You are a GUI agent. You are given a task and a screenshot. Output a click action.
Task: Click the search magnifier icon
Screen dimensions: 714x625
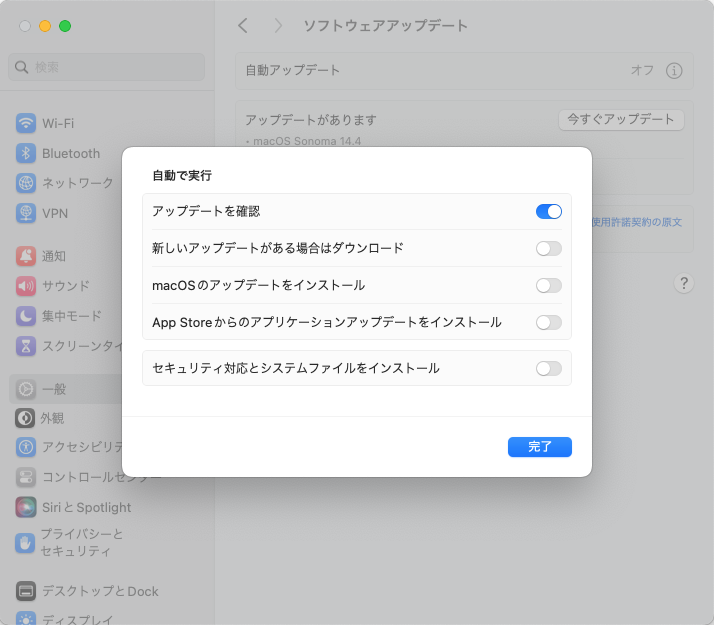pos(21,67)
